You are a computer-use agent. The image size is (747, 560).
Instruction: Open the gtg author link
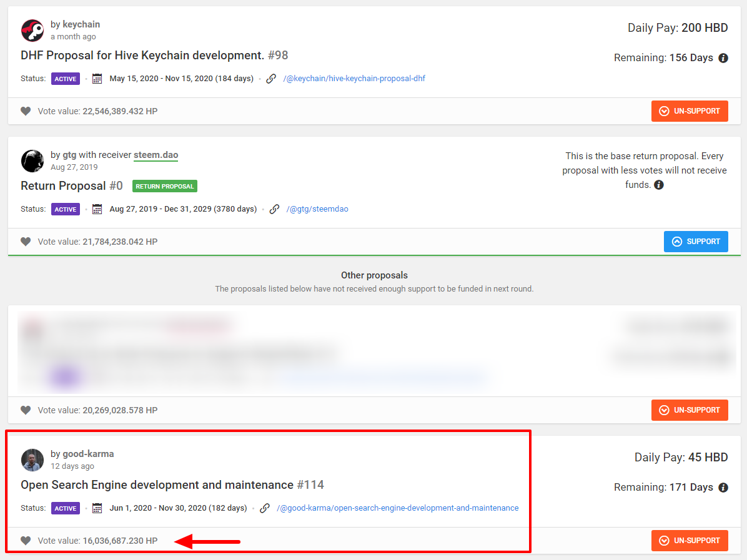(69, 155)
